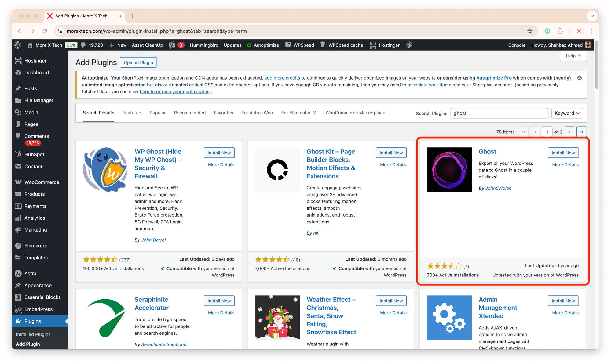This screenshot has width=611, height=364.
Task: Open Elementor menu in sidebar
Action: pos(36,246)
